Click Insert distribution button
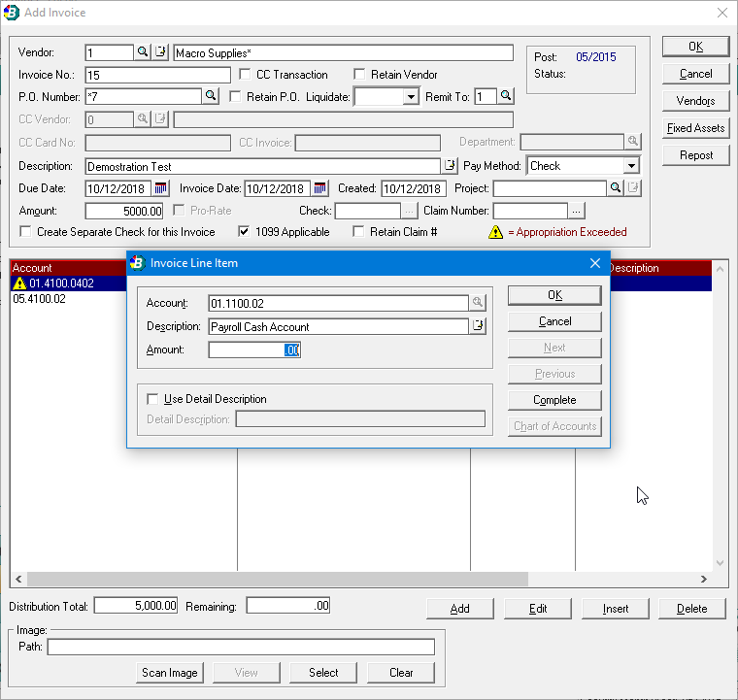 [615, 609]
